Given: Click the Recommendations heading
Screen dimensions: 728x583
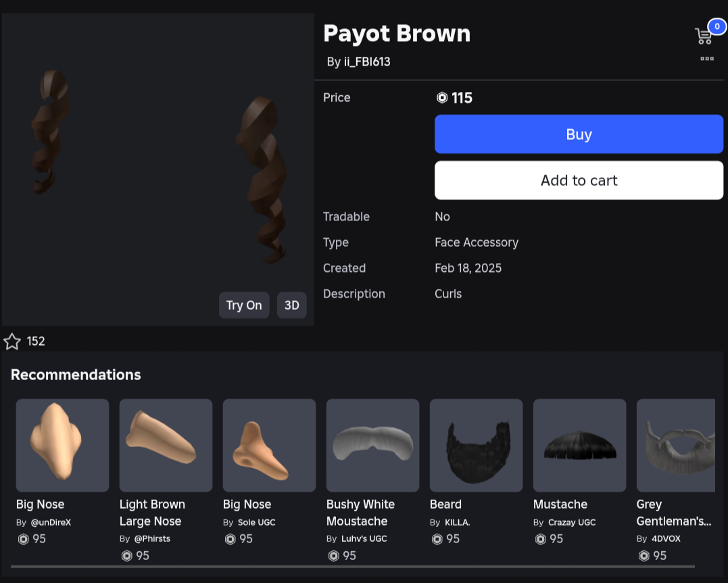Looking at the screenshot, I should pos(76,375).
